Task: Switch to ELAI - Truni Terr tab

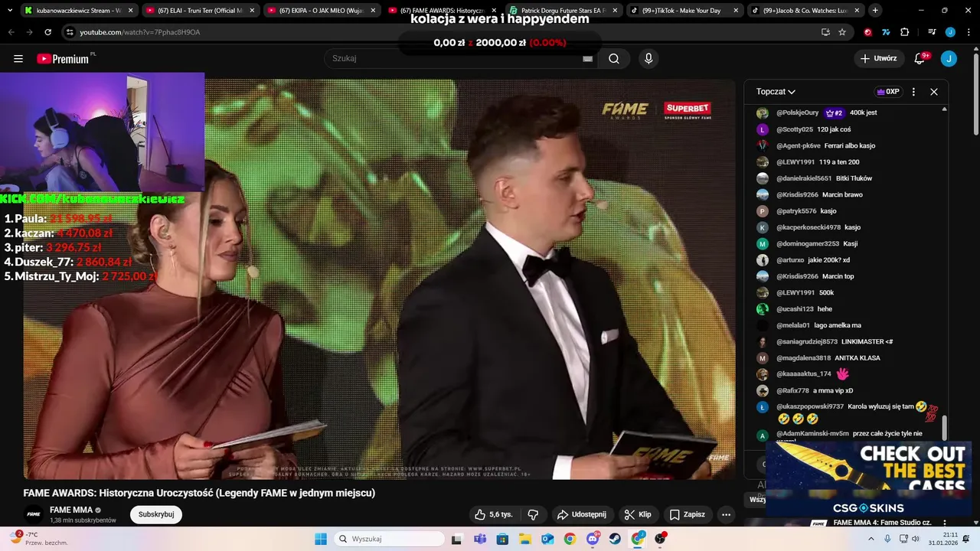Action: tap(201, 11)
